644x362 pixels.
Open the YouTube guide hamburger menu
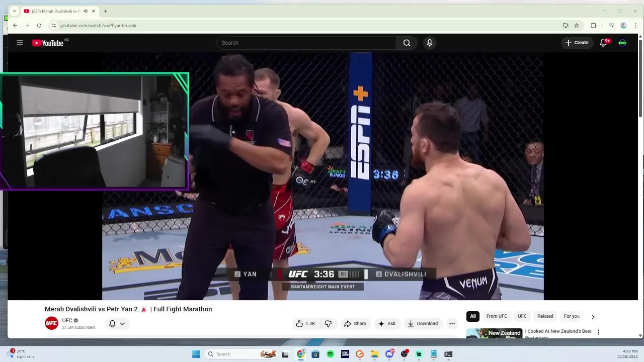pos(20,43)
